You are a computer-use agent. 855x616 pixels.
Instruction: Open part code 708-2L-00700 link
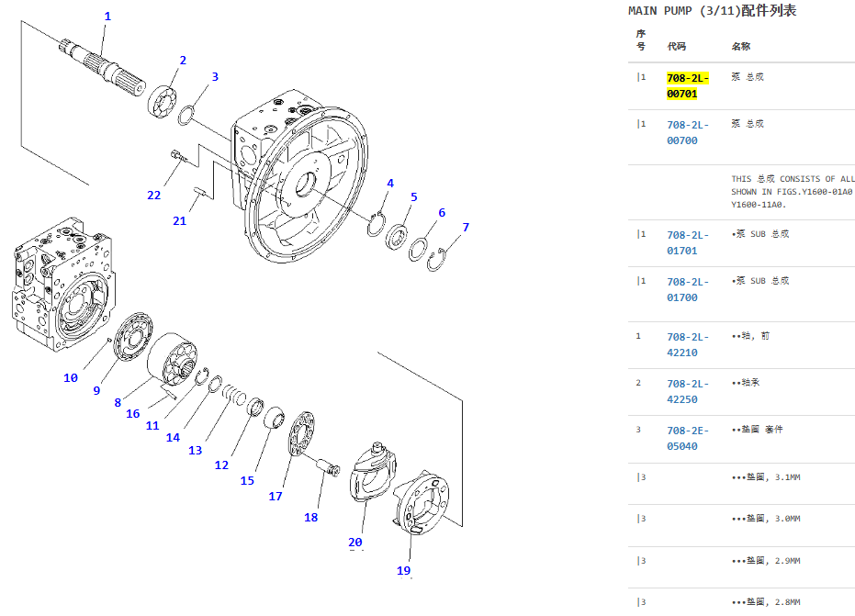pos(688,132)
